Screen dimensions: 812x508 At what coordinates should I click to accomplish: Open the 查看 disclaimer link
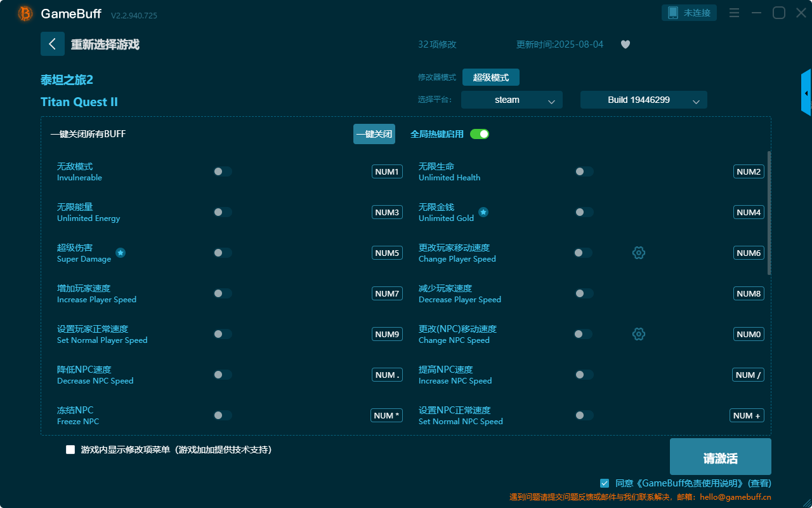[x=759, y=483]
